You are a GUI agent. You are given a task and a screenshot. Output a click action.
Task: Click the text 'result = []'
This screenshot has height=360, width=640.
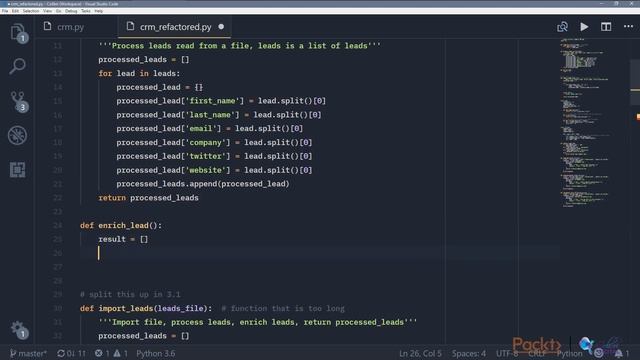pos(123,239)
